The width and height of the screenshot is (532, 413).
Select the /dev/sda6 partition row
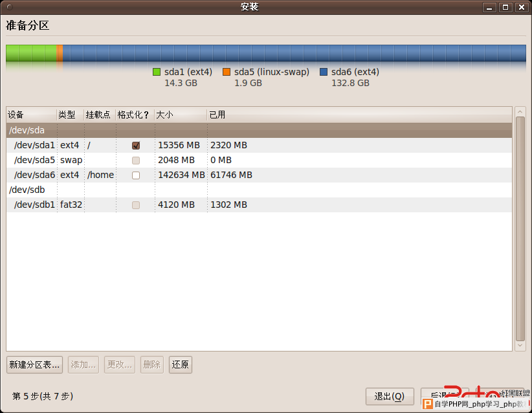(x=259, y=175)
